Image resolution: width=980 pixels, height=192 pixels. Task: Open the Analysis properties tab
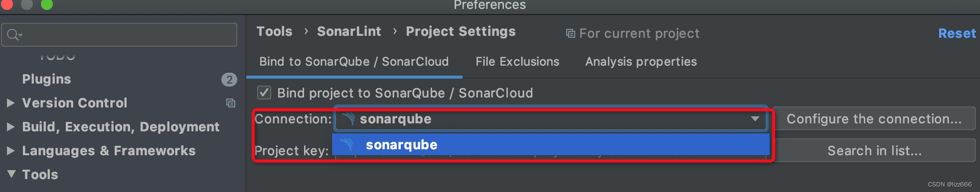(641, 62)
